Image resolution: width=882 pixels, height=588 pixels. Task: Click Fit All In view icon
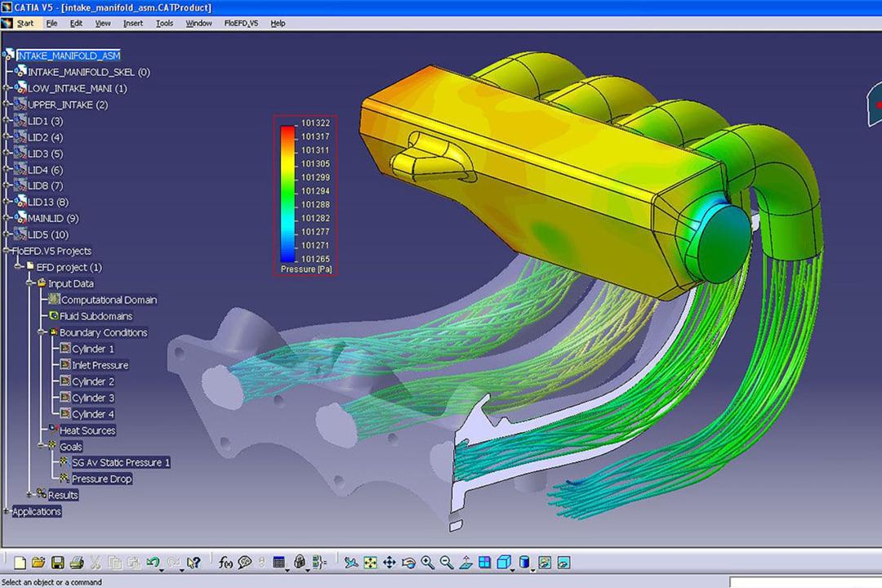click(x=370, y=562)
